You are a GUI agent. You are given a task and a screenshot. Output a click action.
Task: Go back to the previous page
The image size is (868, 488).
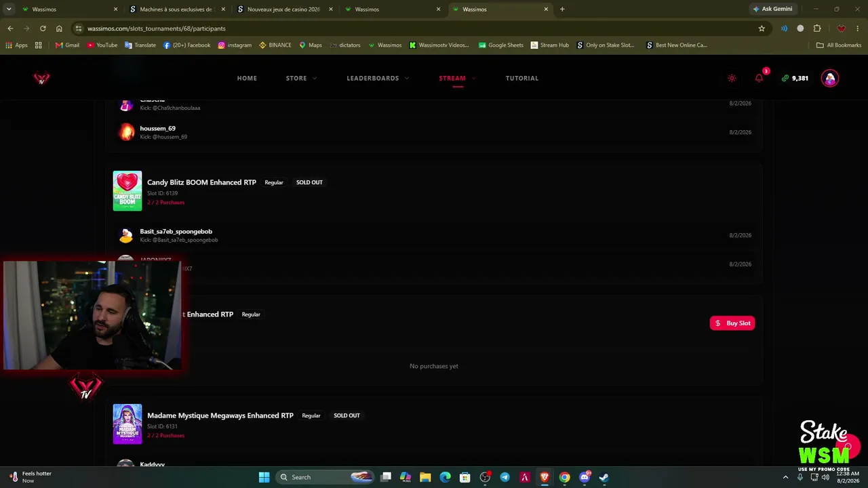[x=10, y=28]
